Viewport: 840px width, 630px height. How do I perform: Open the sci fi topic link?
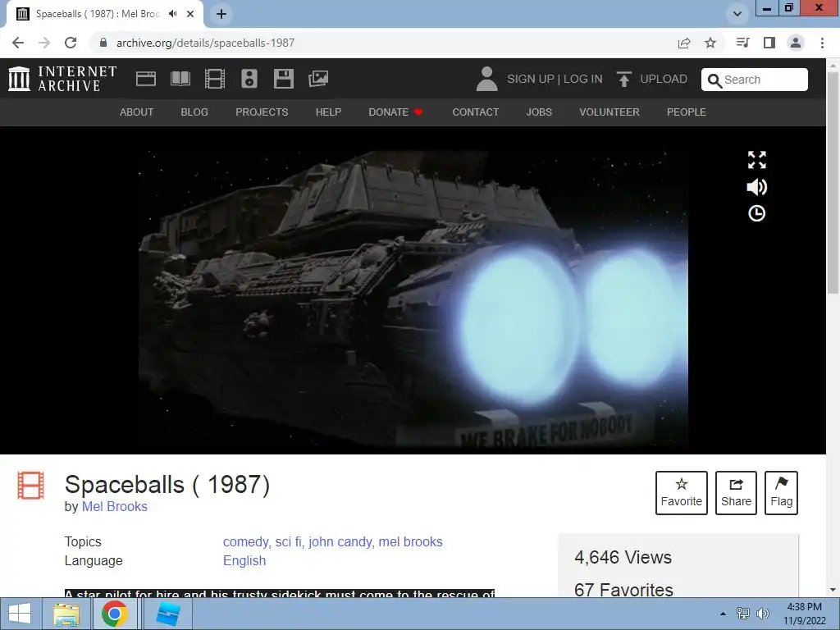pos(288,542)
